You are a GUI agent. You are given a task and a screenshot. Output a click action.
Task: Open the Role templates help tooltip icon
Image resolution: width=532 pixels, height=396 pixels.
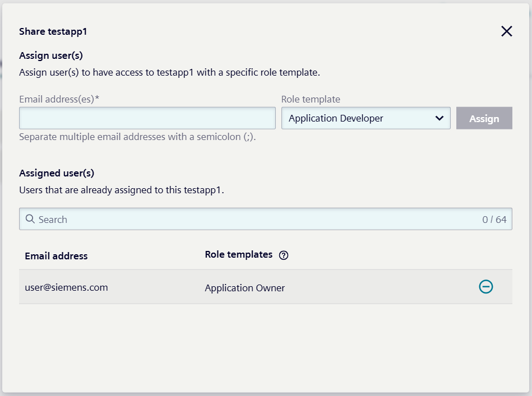pyautogui.click(x=284, y=255)
